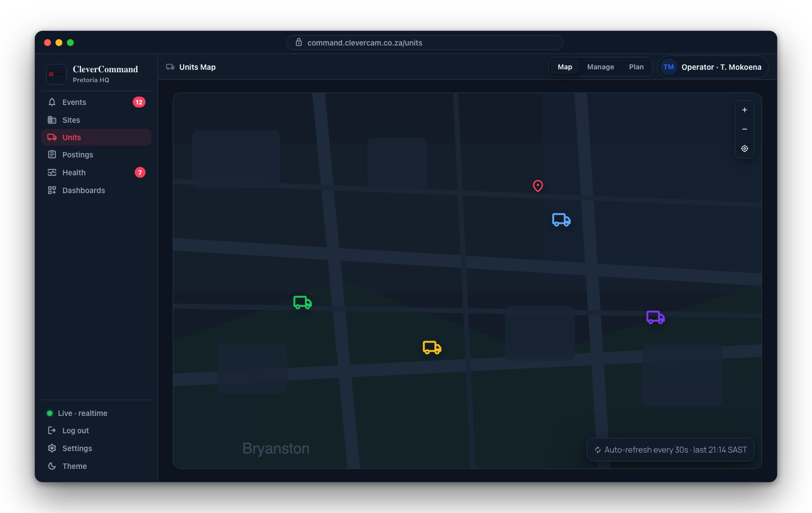Open Settings from the sidebar
812x513 pixels.
point(97,448)
